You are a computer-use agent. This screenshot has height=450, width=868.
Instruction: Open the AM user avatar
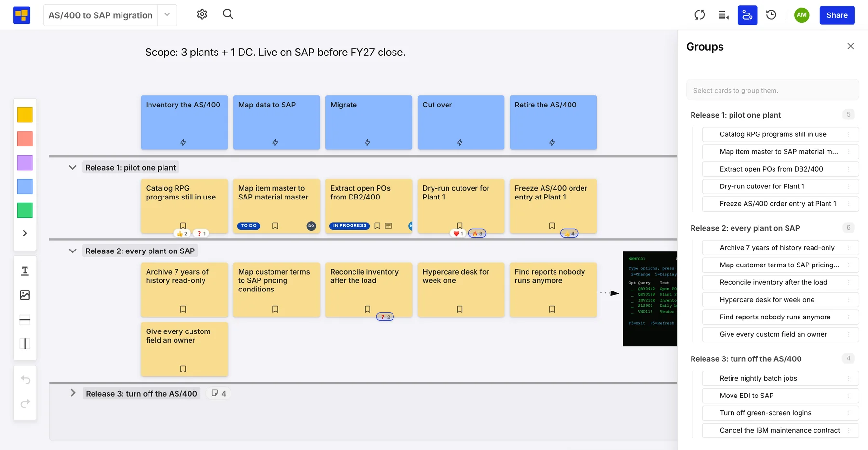[x=801, y=15]
